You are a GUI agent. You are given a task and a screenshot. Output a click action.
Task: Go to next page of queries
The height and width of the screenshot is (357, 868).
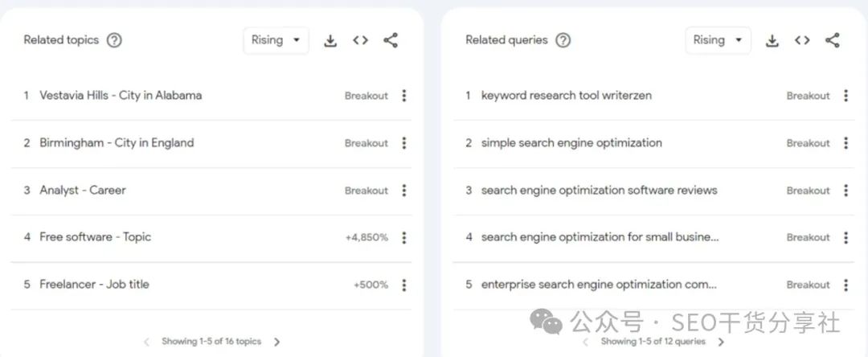pos(721,342)
